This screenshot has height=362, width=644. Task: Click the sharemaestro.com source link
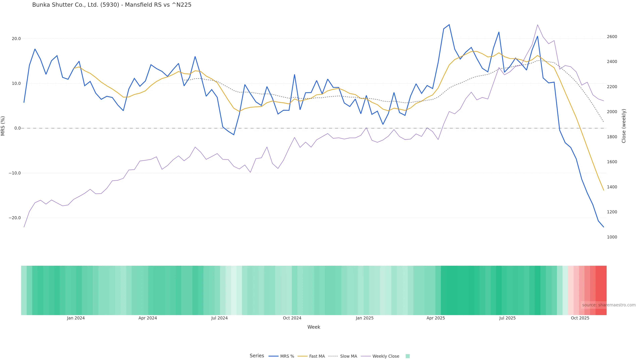tap(609, 305)
